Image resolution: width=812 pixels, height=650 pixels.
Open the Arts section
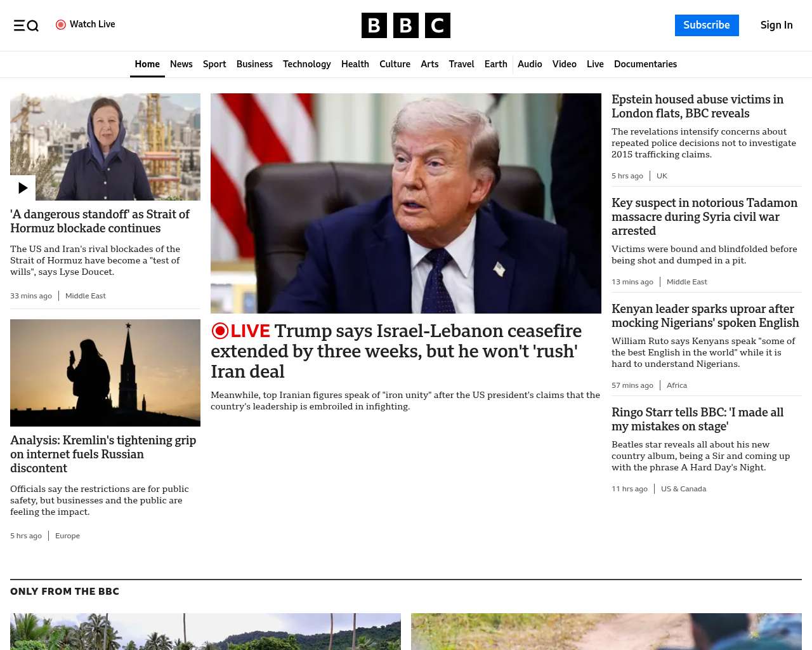[429, 64]
